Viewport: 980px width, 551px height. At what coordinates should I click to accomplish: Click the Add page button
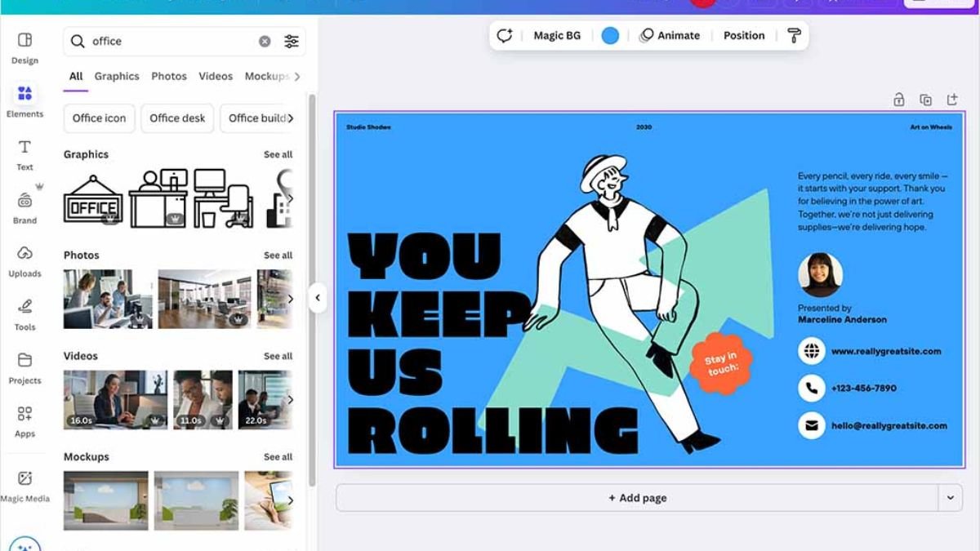point(637,497)
